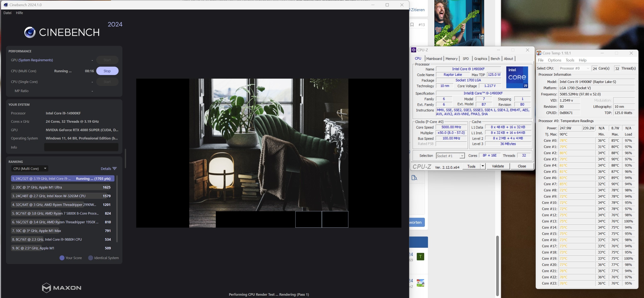
Task: Open the Hilfe menu in Cinebench
Action: pos(19,13)
